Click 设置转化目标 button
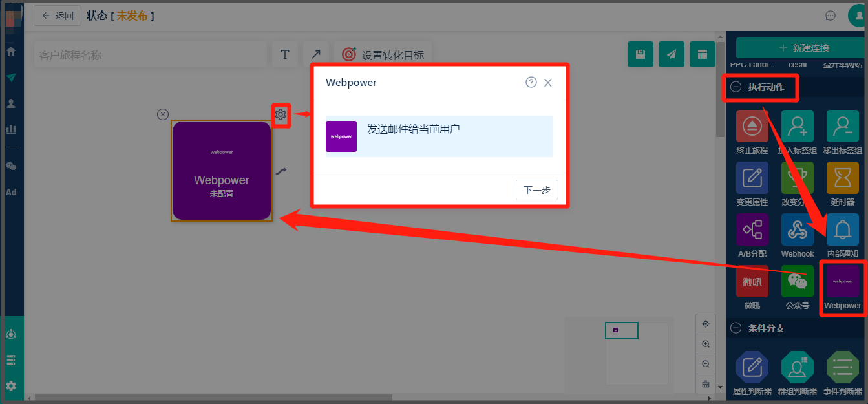The width and height of the screenshot is (868, 404). tap(383, 55)
